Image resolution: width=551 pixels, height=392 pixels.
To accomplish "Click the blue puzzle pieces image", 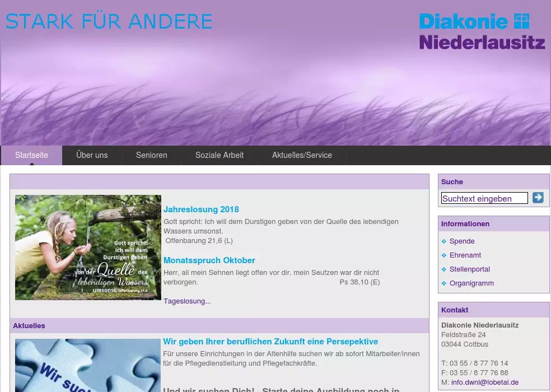I will pyautogui.click(x=88, y=365).
